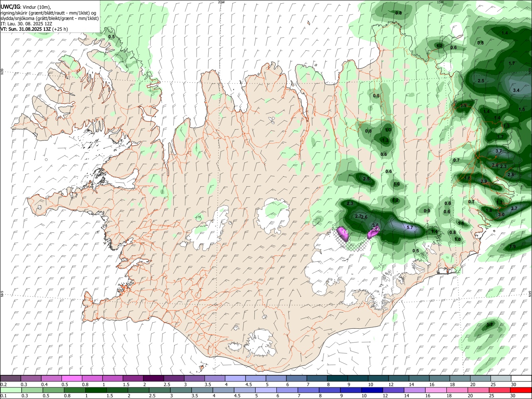Click the bright magenta 0.5 swatch in upper legend row

tap(72, 378)
